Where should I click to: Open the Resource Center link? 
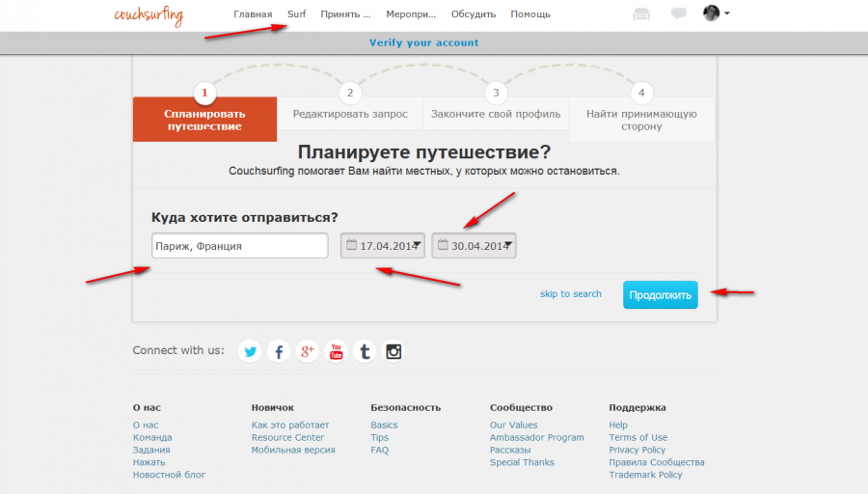(x=287, y=437)
